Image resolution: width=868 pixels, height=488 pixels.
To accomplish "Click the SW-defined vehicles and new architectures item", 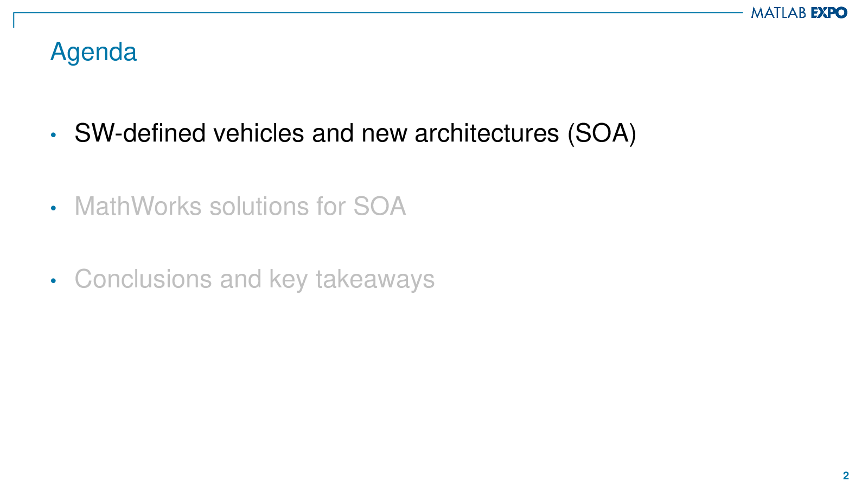I will pos(355,133).
